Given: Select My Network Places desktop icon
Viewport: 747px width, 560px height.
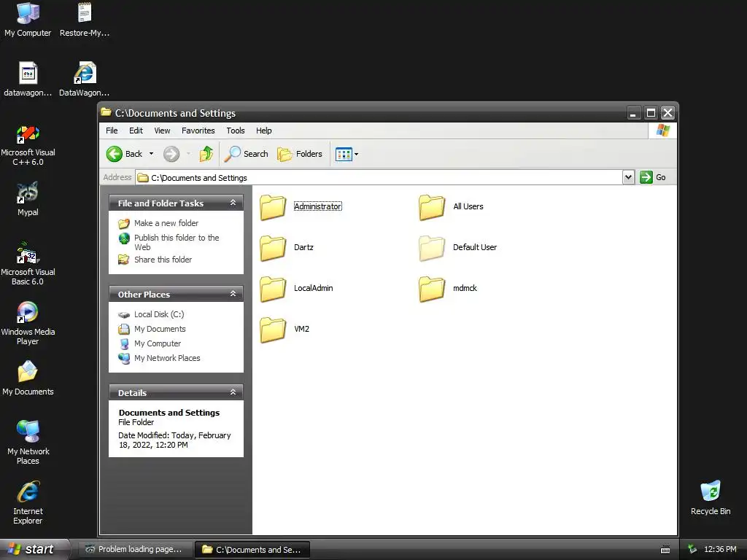Looking at the screenshot, I should [x=28, y=443].
